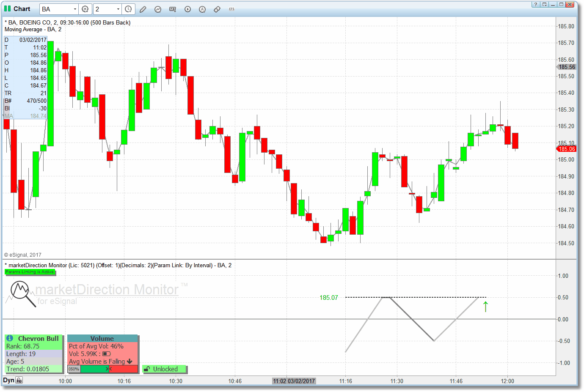
Task: Click the eSignal, 2017 copyright text
Action: pos(23,255)
